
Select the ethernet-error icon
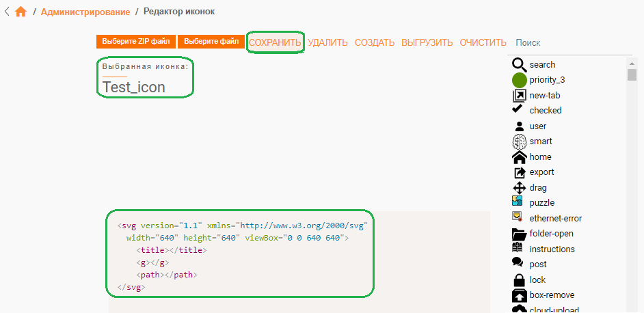click(517, 216)
